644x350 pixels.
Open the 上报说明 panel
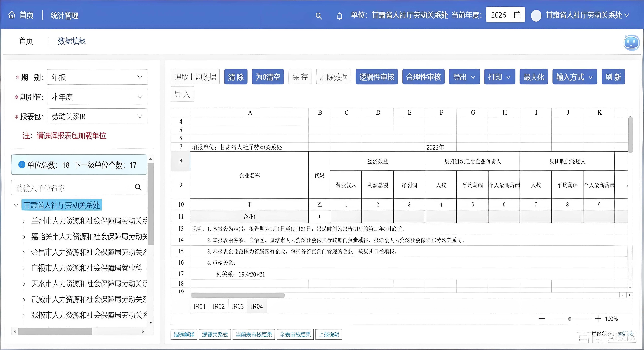pyautogui.click(x=329, y=335)
